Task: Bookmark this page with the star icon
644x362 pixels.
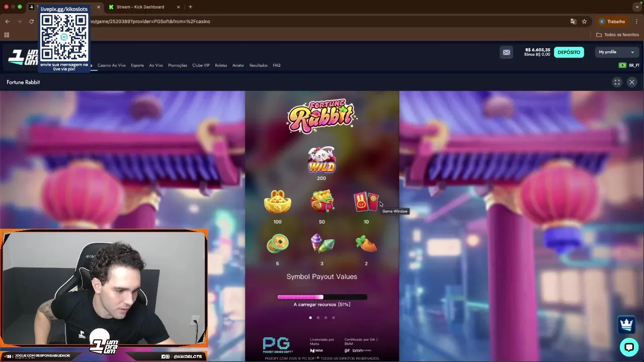Action: click(584, 22)
